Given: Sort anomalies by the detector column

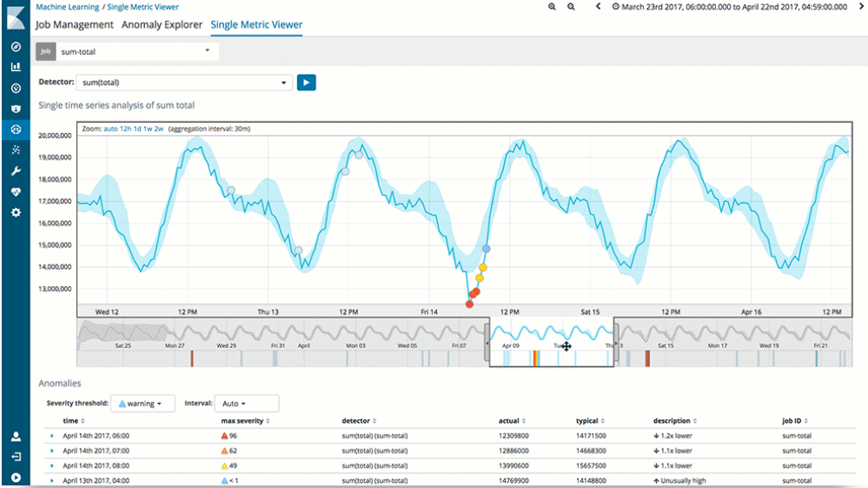Looking at the screenshot, I should coord(359,421).
